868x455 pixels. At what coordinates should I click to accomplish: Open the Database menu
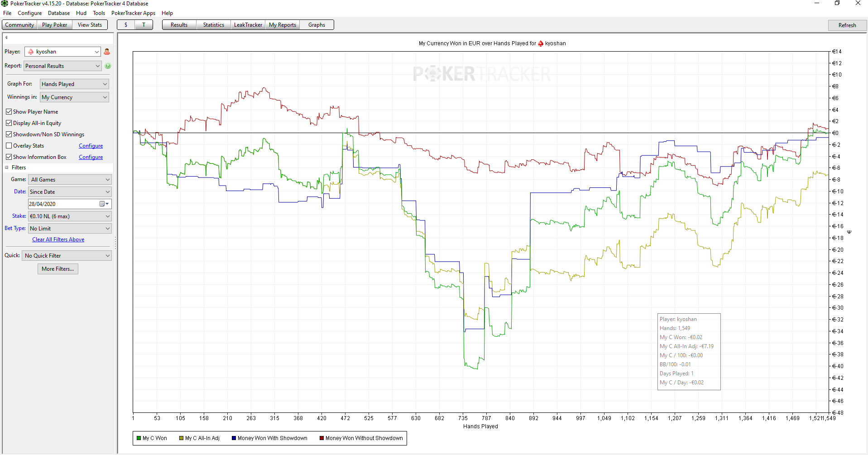[x=59, y=13]
